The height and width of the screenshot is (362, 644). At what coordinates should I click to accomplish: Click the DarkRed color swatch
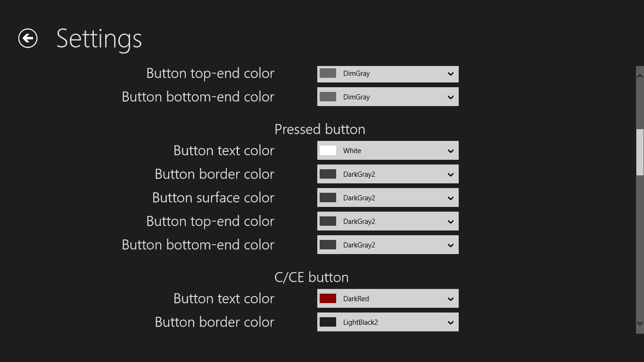tap(328, 299)
